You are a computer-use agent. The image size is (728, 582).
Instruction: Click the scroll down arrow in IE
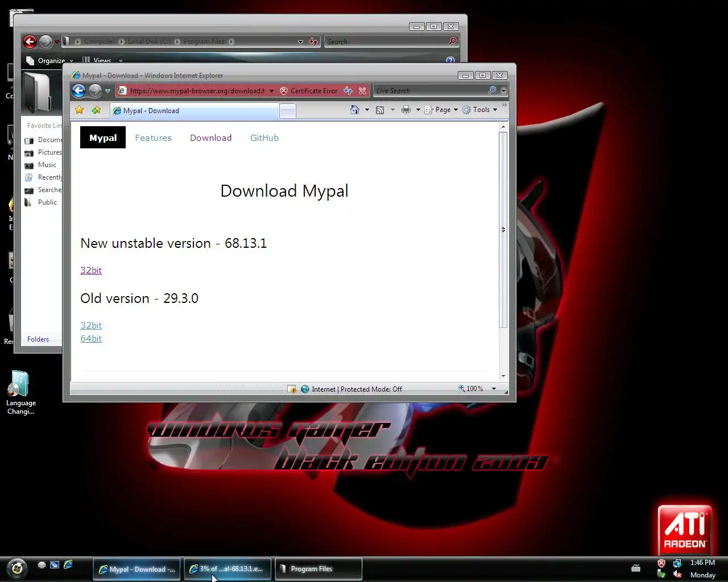coord(503,376)
